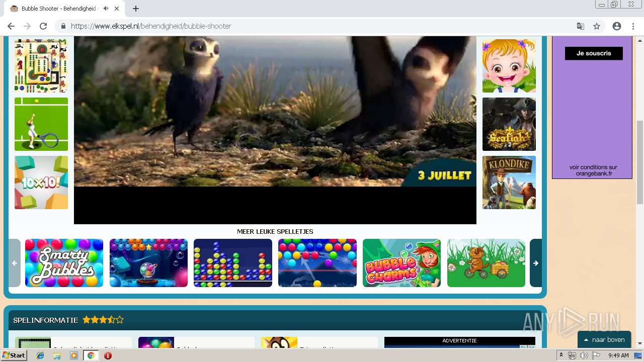Select the Bubble Shooter tab
Image resolution: width=644 pixels, height=362 pixels.
click(x=64, y=9)
